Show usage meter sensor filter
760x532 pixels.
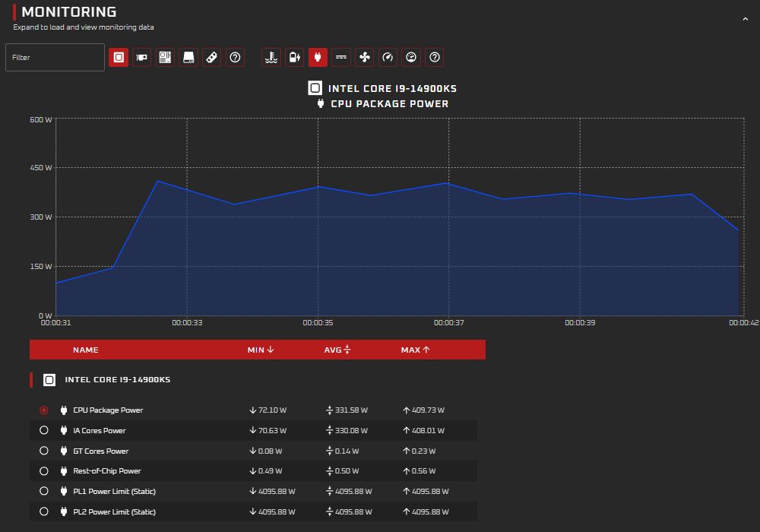pos(411,57)
